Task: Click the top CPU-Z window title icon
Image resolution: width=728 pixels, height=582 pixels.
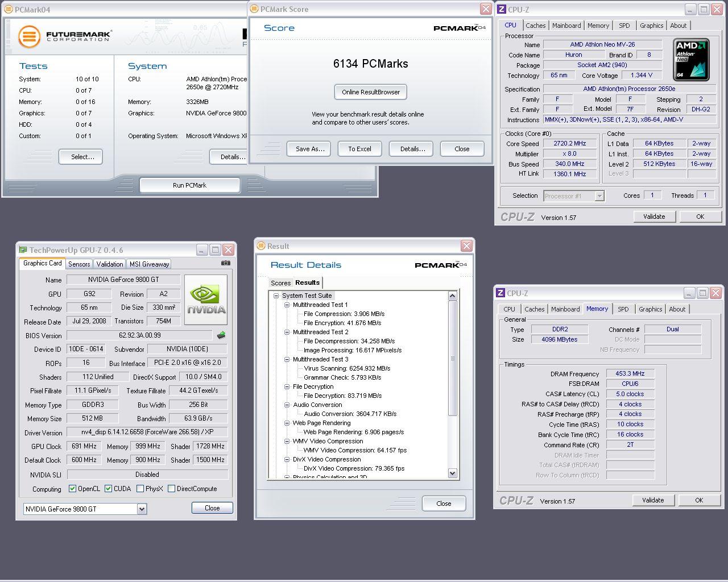Action: [x=501, y=9]
